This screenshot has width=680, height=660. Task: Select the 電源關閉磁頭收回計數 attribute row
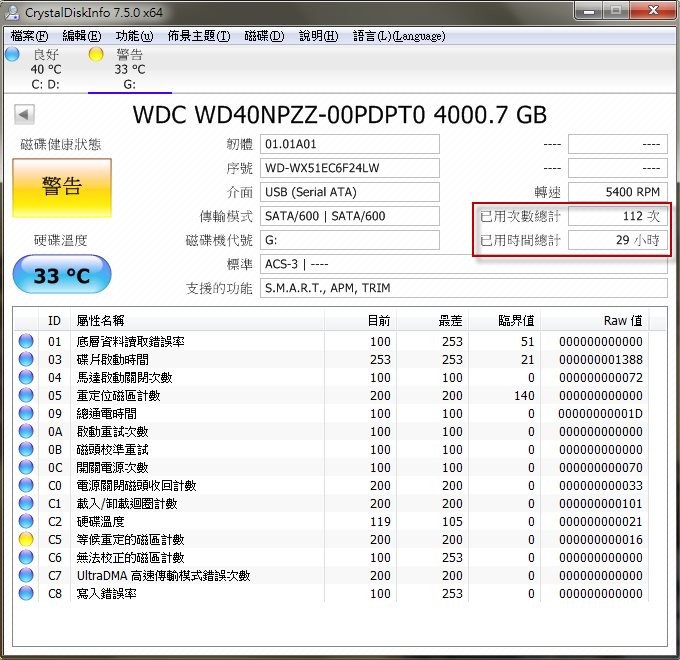[332, 485]
